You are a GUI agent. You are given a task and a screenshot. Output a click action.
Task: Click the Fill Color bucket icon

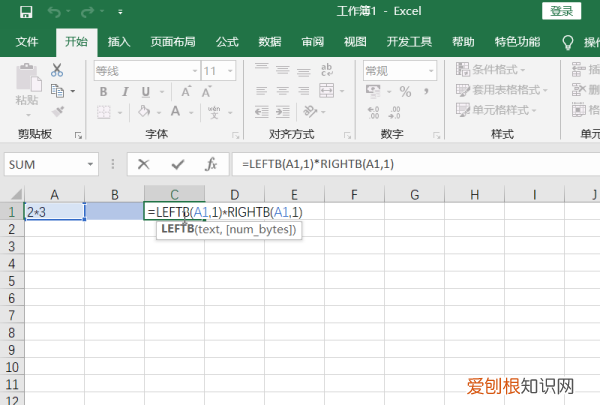pos(144,112)
